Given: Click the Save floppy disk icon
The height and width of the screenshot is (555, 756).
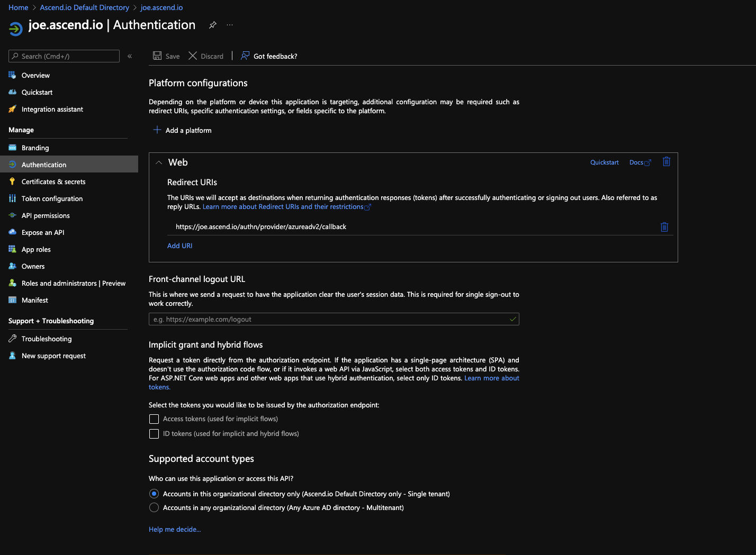Looking at the screenshot, I should pos(157,56).
